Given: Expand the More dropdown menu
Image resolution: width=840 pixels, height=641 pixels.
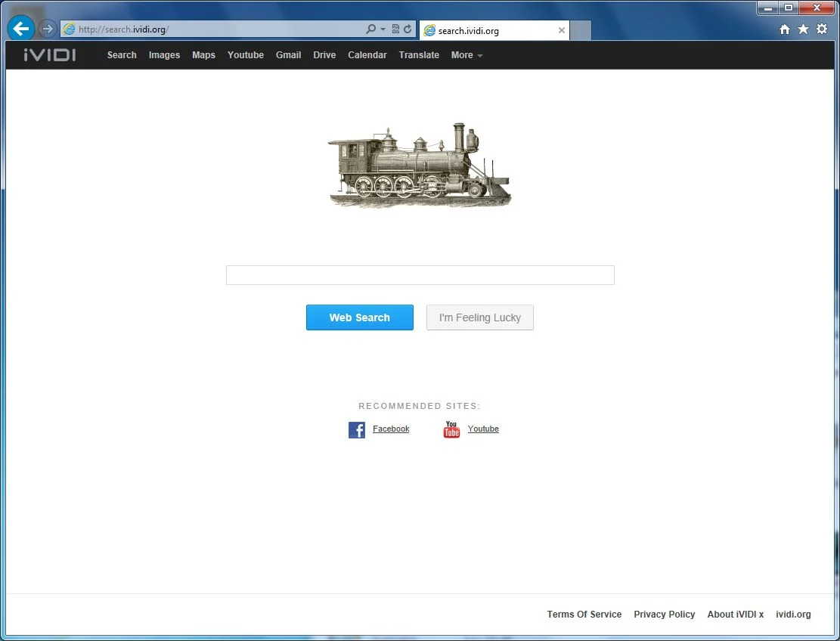Looking at the screenshot, I should click(466, 55).
